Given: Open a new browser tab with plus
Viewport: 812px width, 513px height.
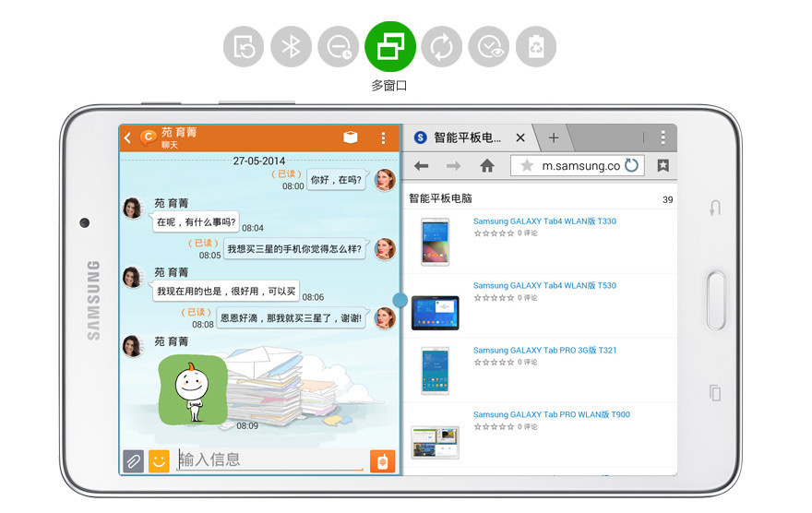Looking at the screenshot, I should tap(554, 137).
